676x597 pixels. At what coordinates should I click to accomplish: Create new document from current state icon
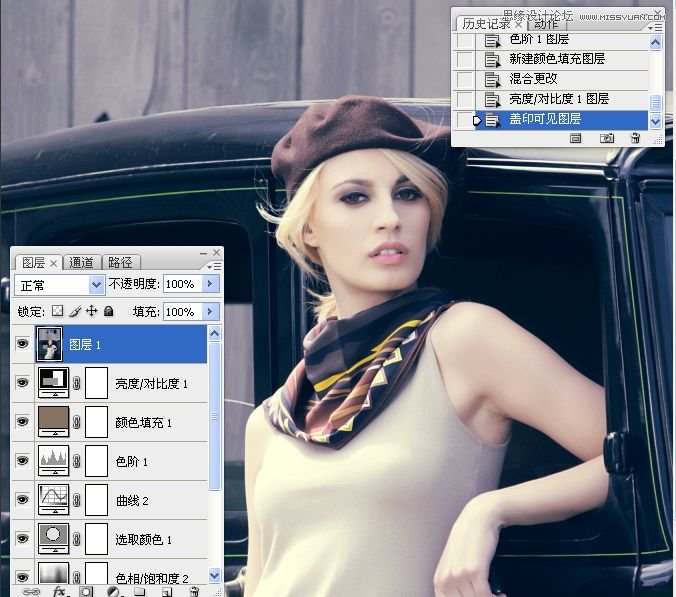tap(576, 138)
